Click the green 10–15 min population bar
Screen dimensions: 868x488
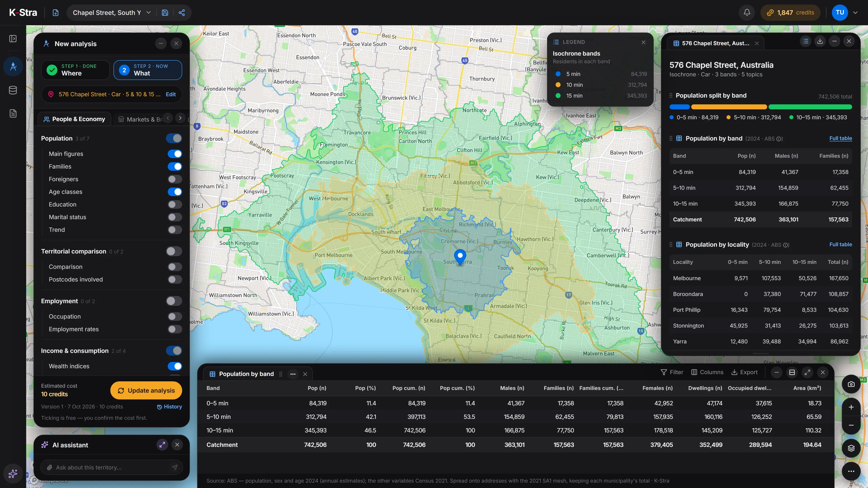pos(810,107)
